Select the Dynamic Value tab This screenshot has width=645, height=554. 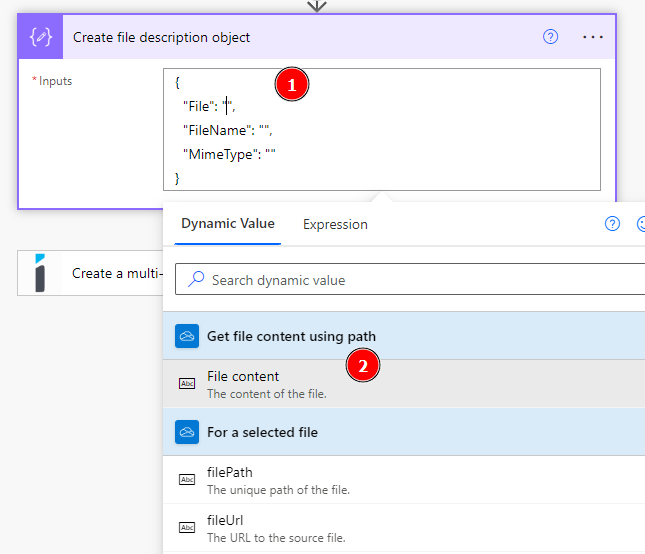tap(228, 224)
